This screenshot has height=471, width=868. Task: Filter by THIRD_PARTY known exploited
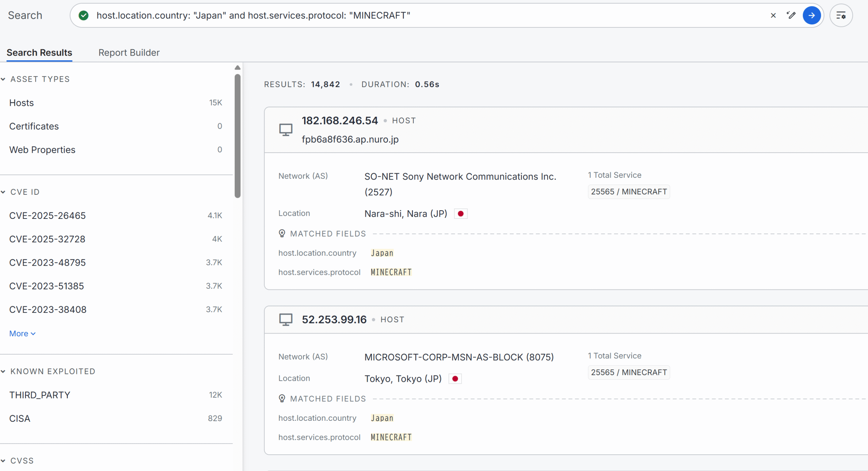coord(116,395)
